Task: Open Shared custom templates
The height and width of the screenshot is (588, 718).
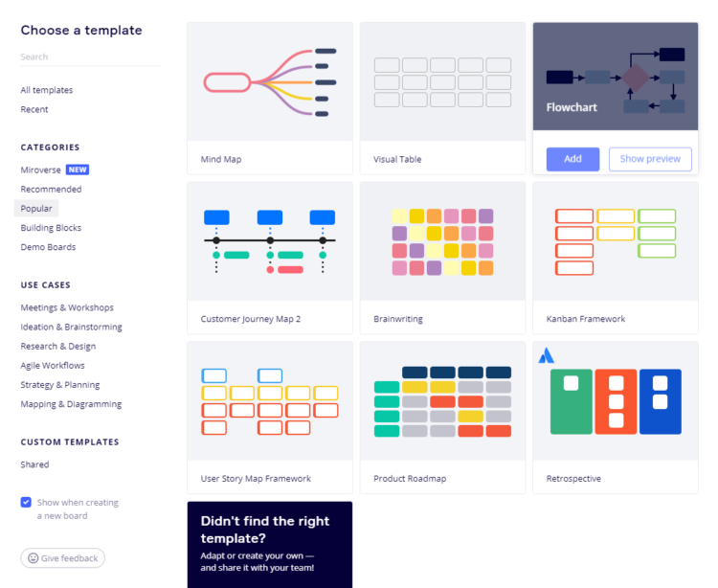Action: [x=34, y=464]
